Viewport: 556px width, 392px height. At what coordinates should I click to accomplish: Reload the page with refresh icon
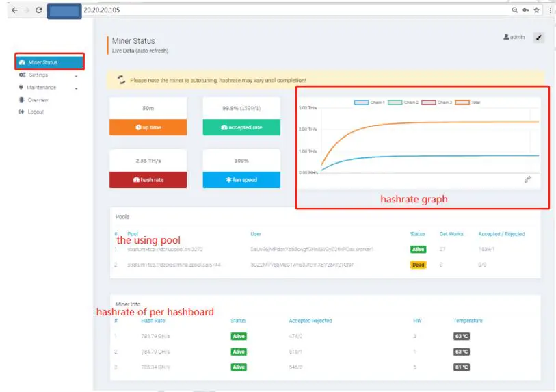click(39, 10)
